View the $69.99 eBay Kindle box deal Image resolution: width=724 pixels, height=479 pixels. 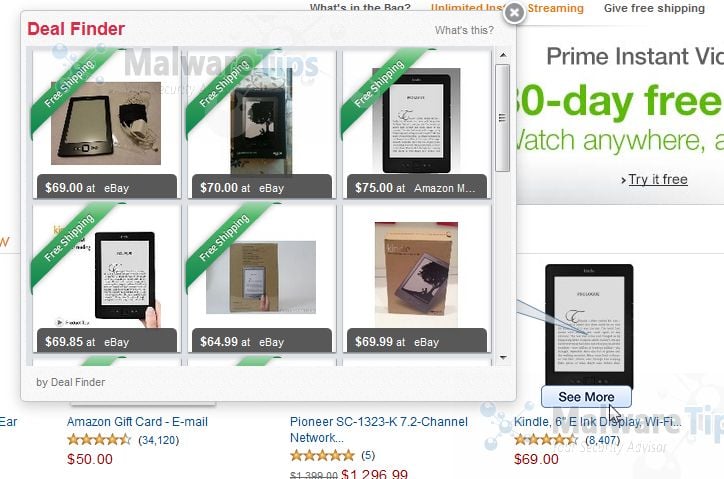(x=417, y=279)
